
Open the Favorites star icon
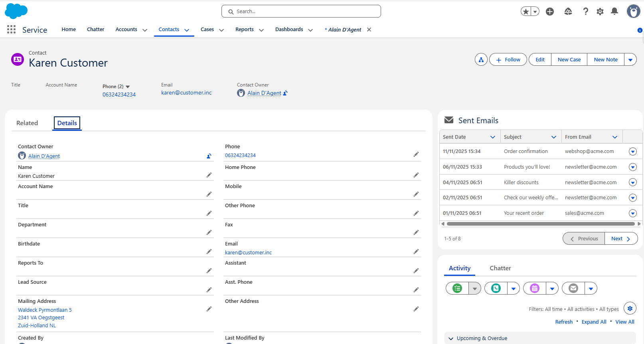(526, 12)
